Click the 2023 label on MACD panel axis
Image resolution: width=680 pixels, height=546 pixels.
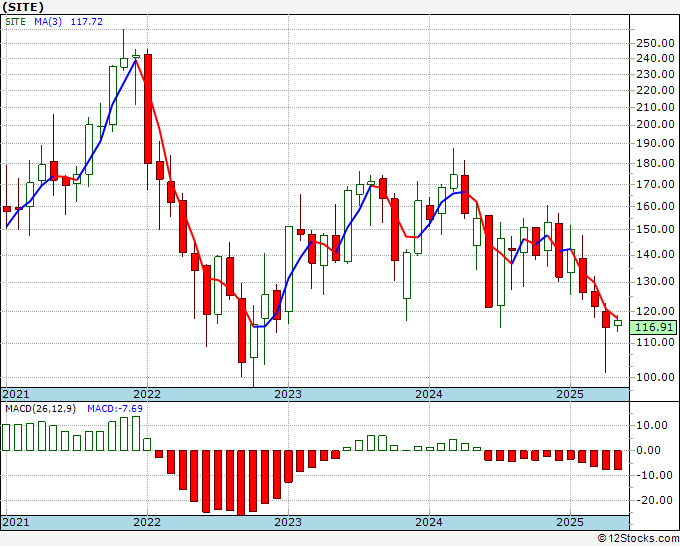coord(288,522)
